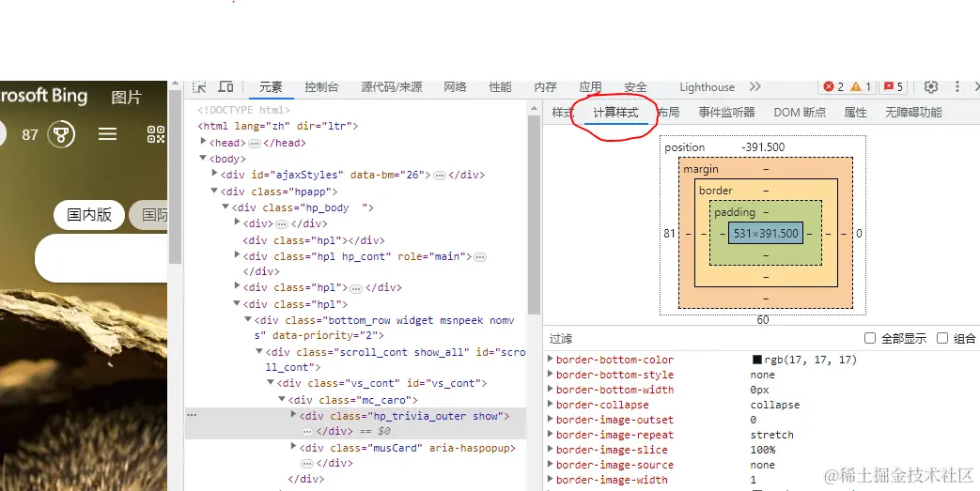Click position top value -391.500
The width and height of the screenshot is (980, 491).
tap(763, 147)
